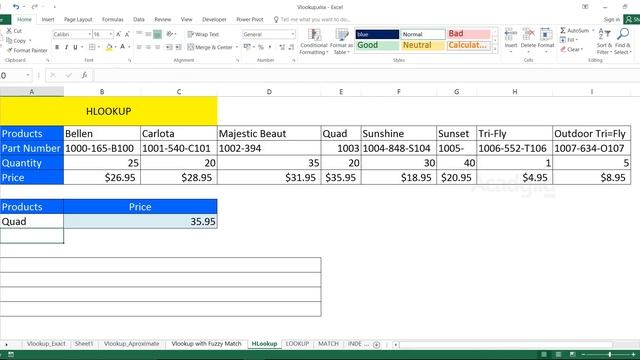The height and width of the screenshot is (360, 640).
Task: Toggle Middle Align for cells
Action: (x=148, y=34)
